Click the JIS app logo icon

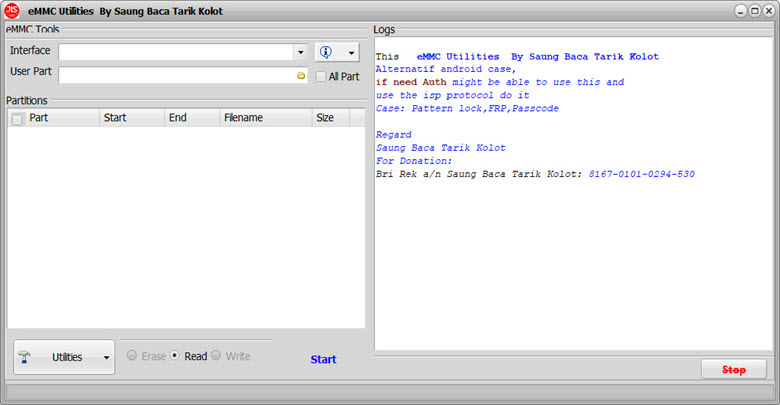point(11,10)
